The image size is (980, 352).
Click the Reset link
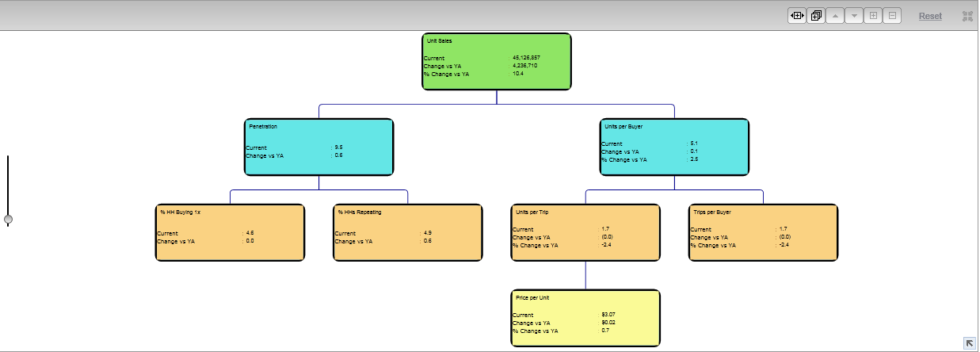click(930, 16)
